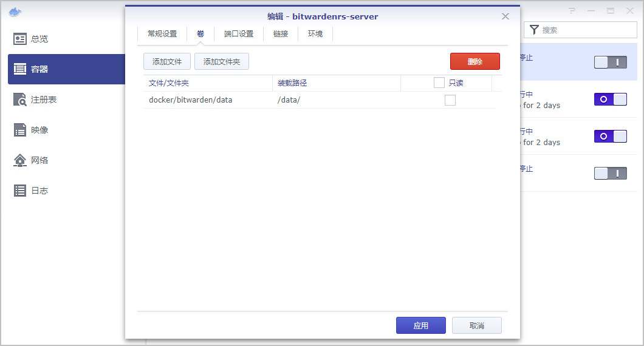
Task: Close the bitwardenrs-server edit dialog
Action: 505,16
